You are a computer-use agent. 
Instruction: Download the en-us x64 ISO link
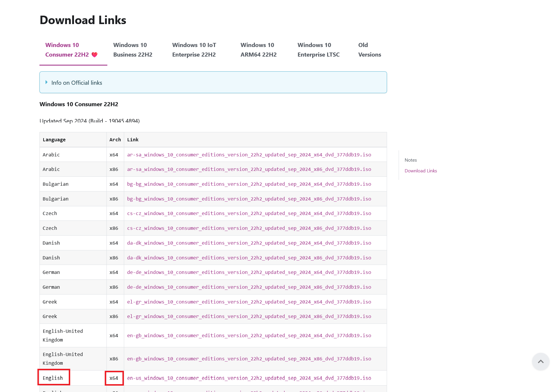coord(249,378)
